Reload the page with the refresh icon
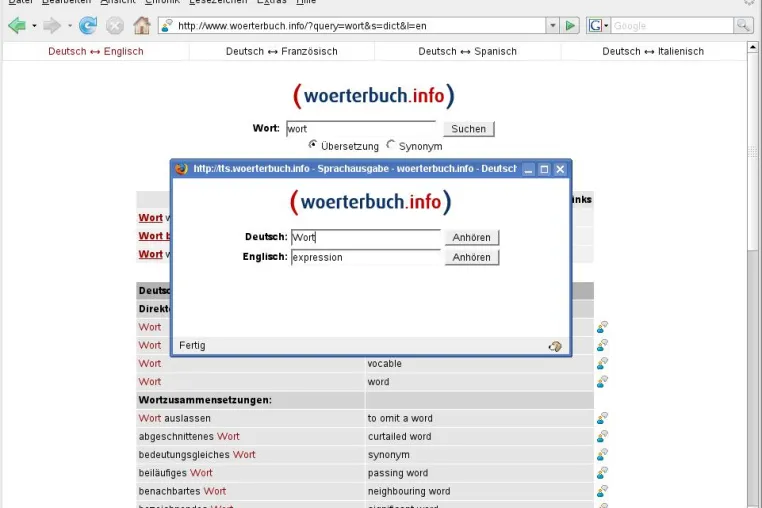The image size is (762, 508). (x=88, y=25)
